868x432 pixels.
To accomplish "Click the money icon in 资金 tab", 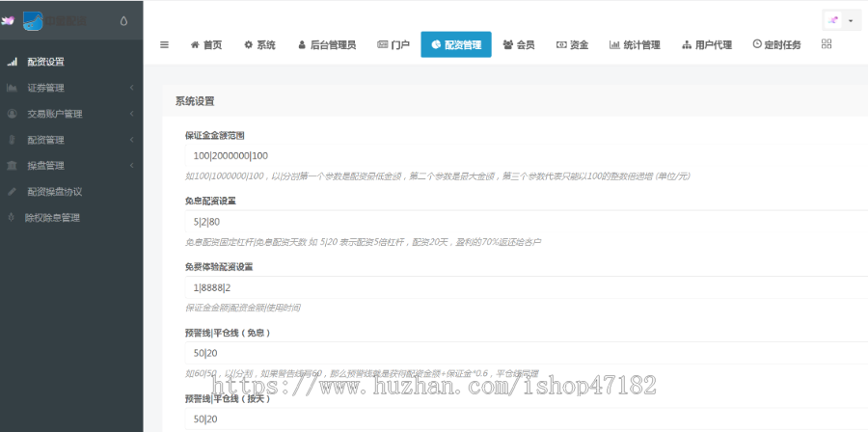I will [x=561, y=44].
